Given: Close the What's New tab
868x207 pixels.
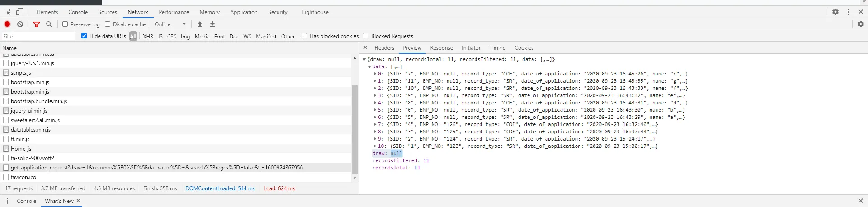Looking at the screenshot, I should [x=78, y=201].
